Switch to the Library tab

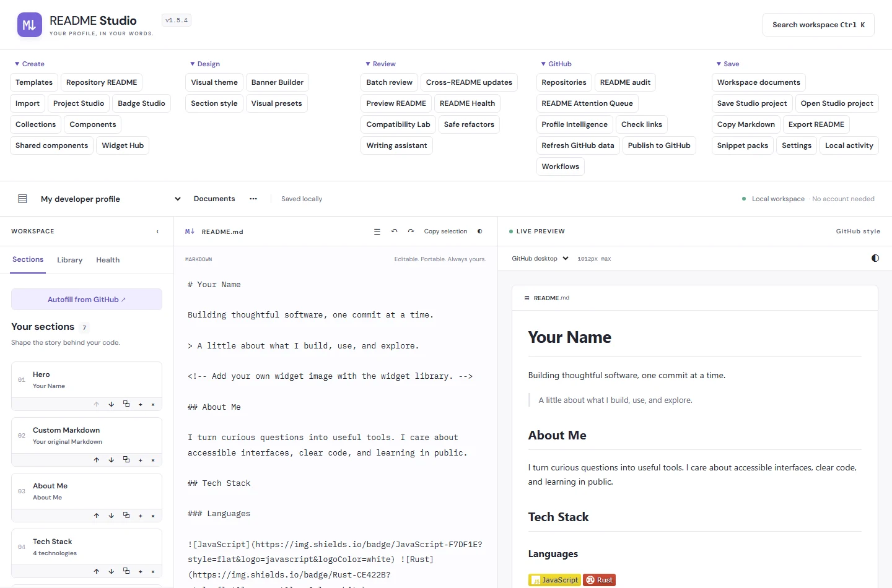[69, 260]
